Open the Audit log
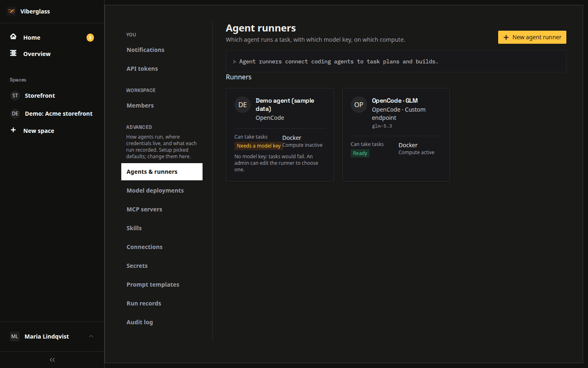The height and width of the screenshot is (368, 588). [162, 322]
